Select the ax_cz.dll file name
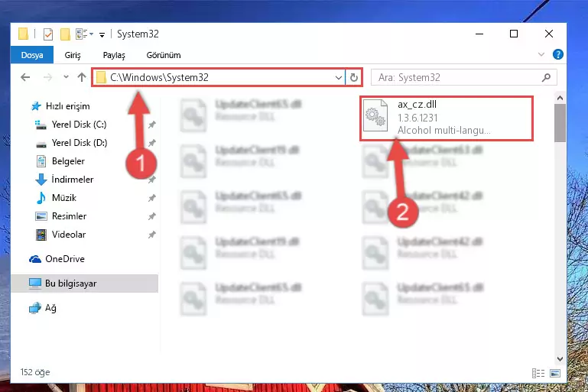The image size is (588, 392). tap(417, 105)
